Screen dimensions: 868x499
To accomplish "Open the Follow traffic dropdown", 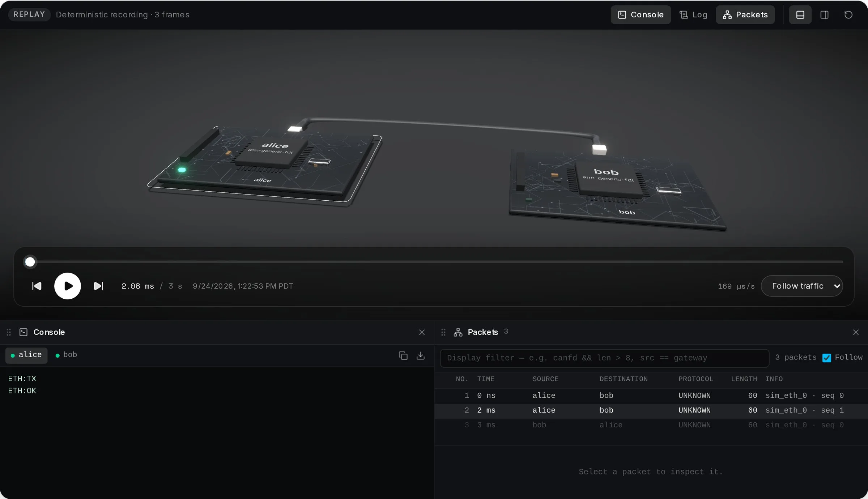I will pyautogui.click(x=802, y=286).
